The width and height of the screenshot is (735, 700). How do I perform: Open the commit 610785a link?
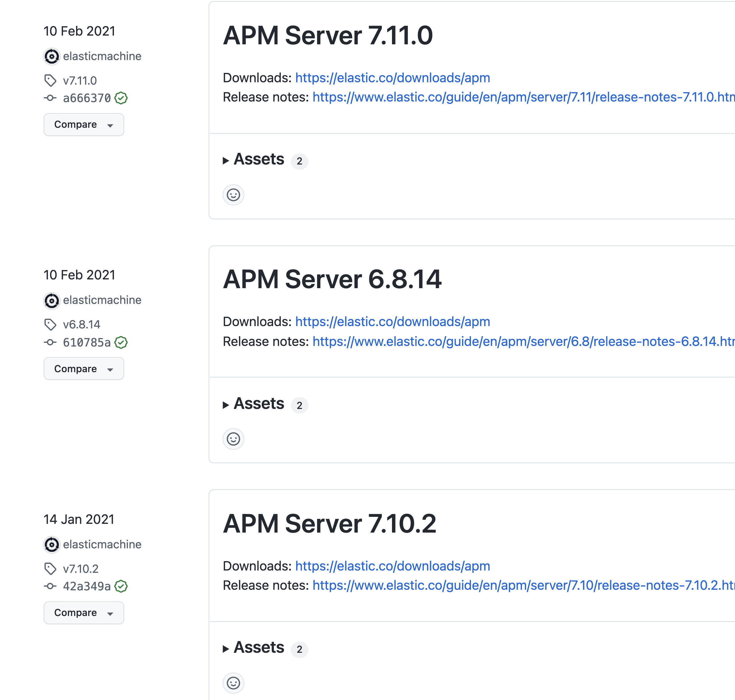(87, 342)
